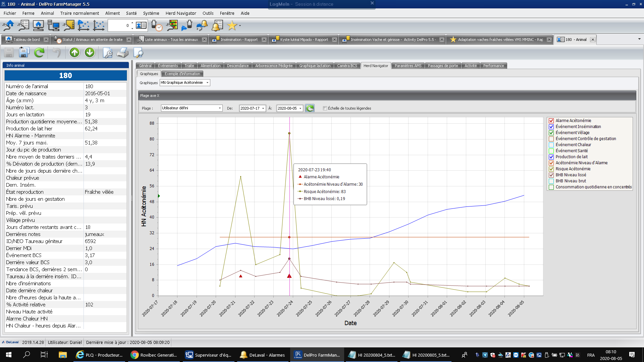The height and width of the screenshot is (362, 644).
Task: Click the yellow star favorites icon
Action: pos(232,25)
